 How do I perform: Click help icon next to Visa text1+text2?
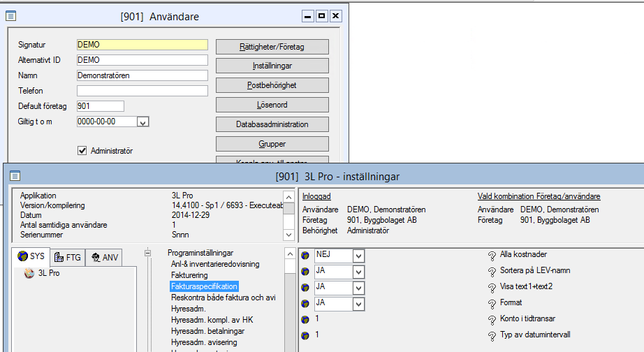(492, 288)
